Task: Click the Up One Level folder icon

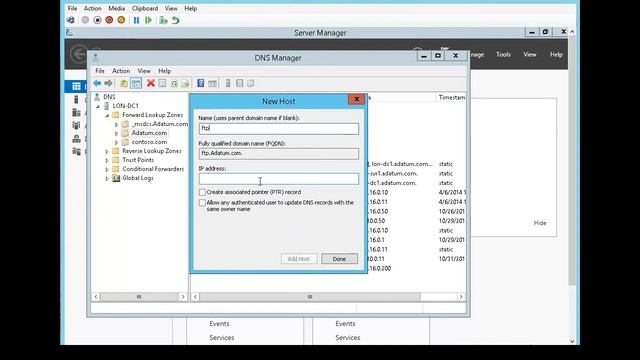Action: point(124,83)
